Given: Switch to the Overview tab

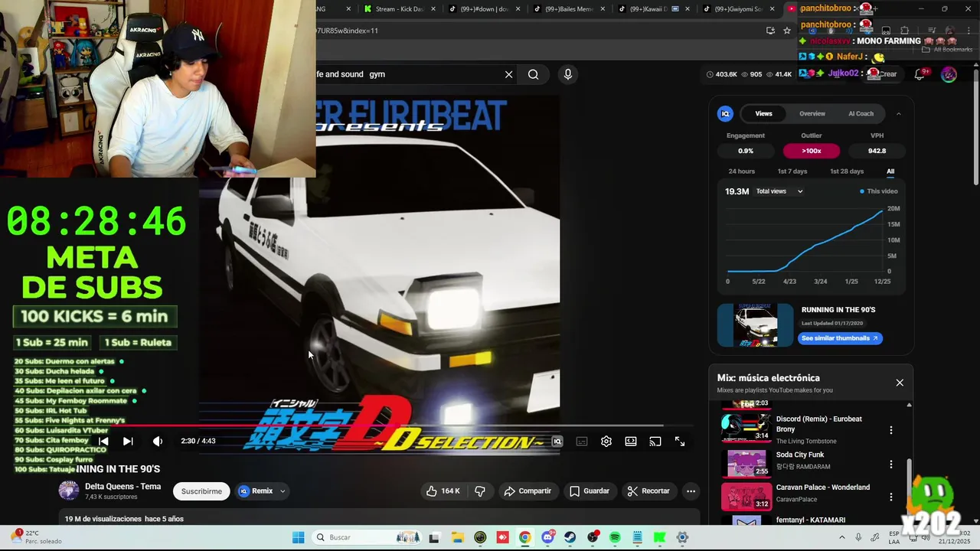Looking at the screenshot, I should [x=812, y=114].
